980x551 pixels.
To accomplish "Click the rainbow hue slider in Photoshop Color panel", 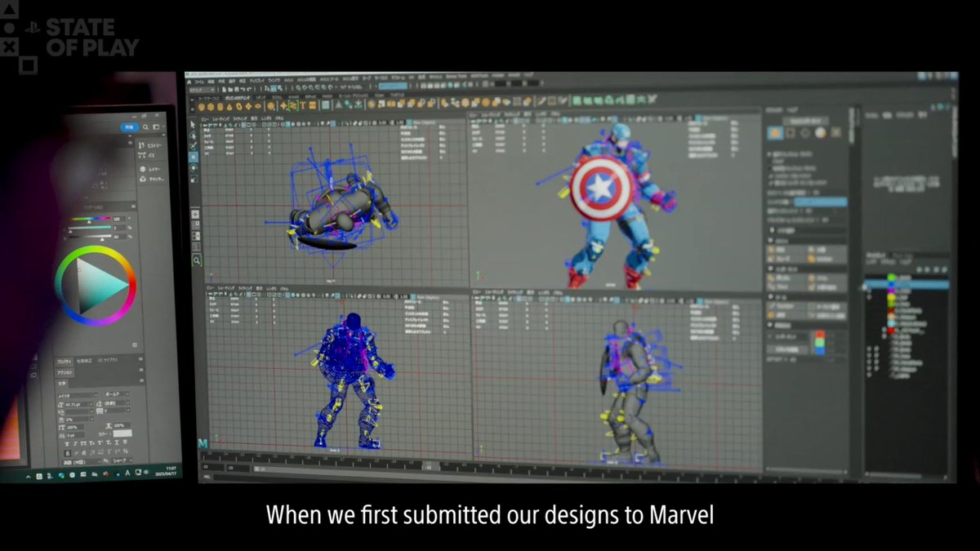I will point(91,218).
